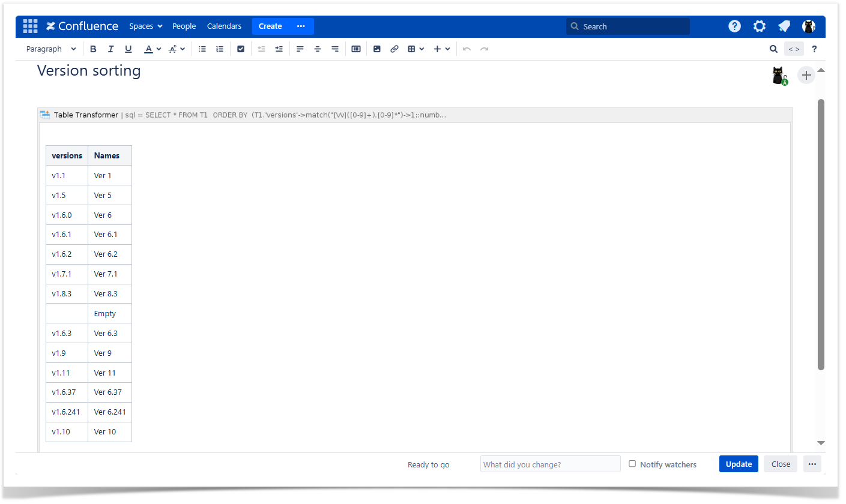Center-align the text
Viewport: 846px width, 504px height.
coord(318,49)
